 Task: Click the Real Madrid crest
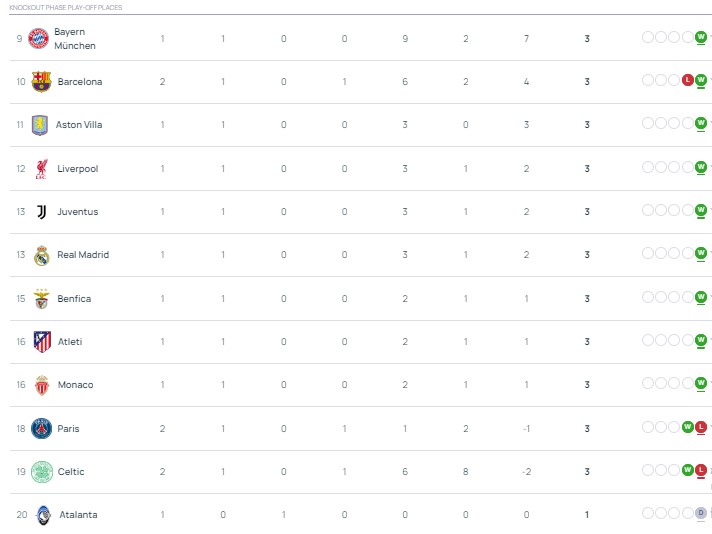(x=41, y=255)
